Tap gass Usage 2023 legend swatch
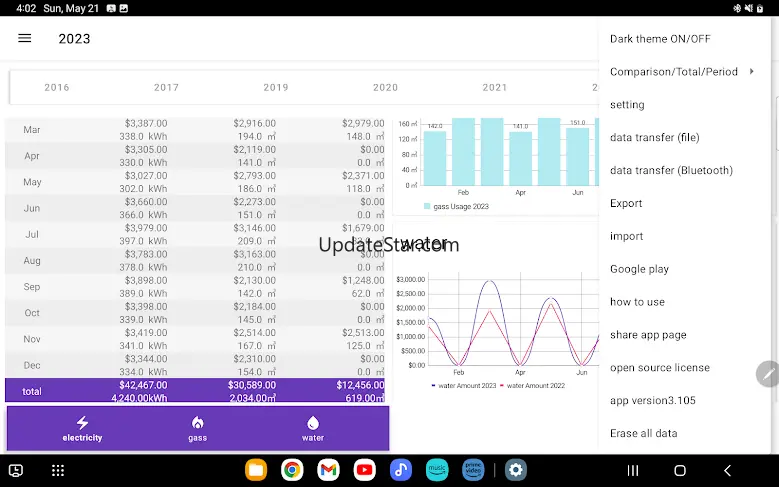Viewport: 779px width, 487px height. click(x=427, y=206)
